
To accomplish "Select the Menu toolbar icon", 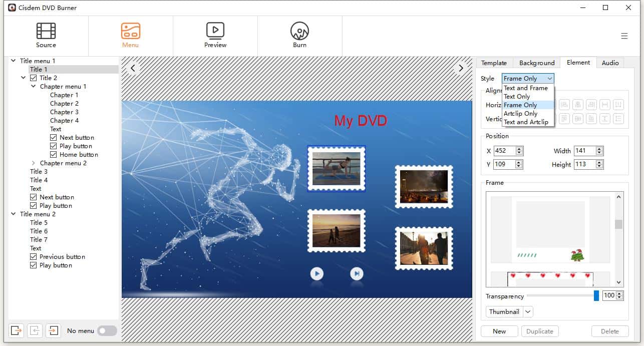I will tap(130, 31).
